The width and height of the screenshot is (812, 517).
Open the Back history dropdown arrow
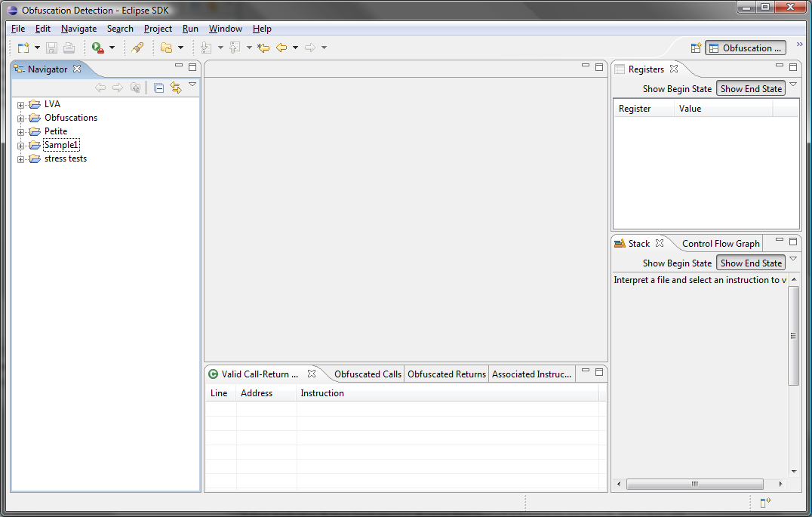pos(295,48)
